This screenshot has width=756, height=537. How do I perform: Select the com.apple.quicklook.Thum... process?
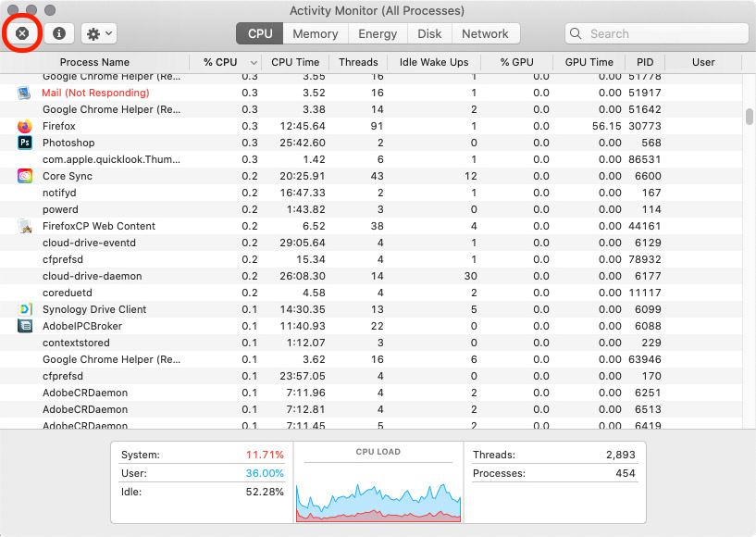point(111,159)
